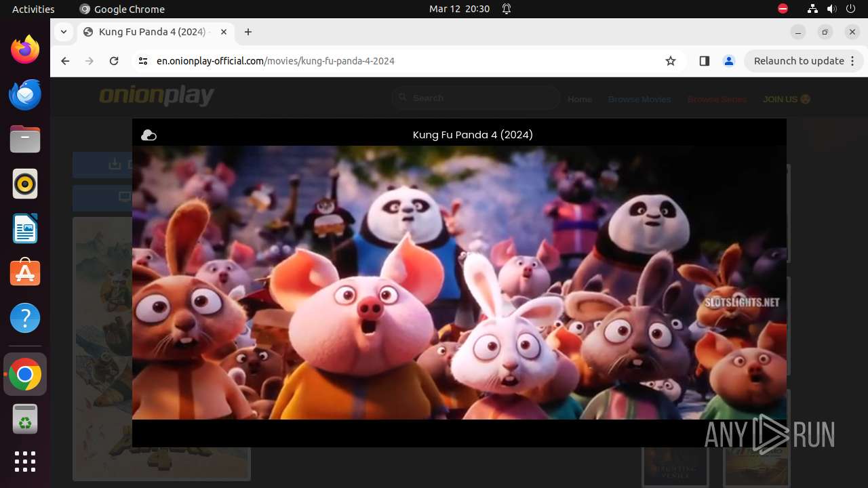Viewport: 868px width, 488px height.
Task: Click Relaunch to update button
Action: point(804,61)
